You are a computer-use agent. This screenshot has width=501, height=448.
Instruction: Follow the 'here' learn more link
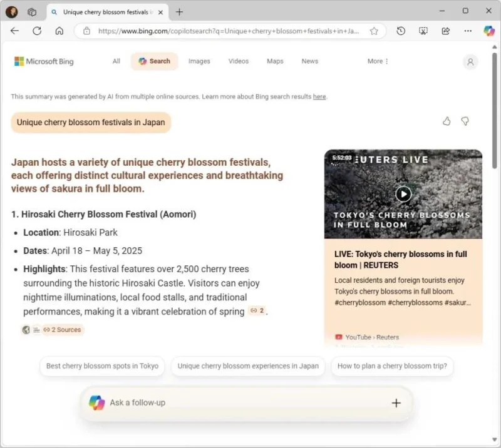319,97
